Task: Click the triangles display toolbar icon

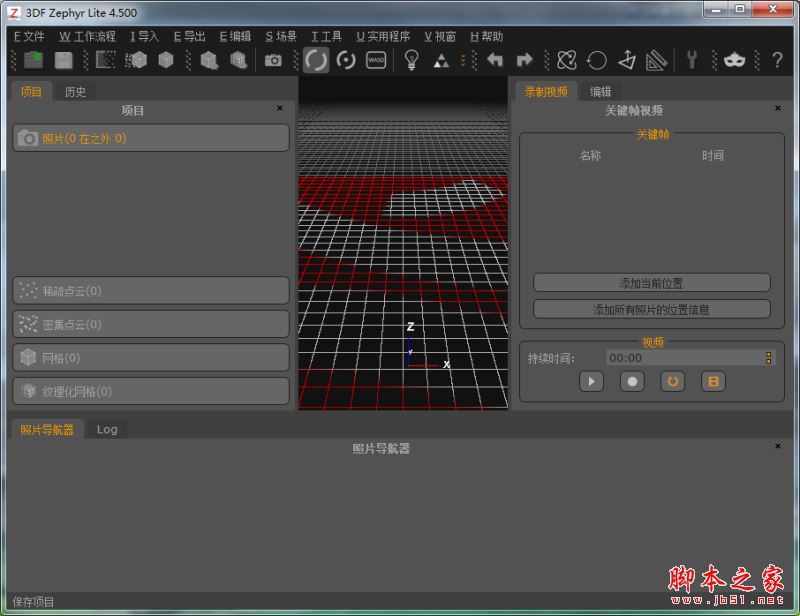Action: click(x=441, y=61)
